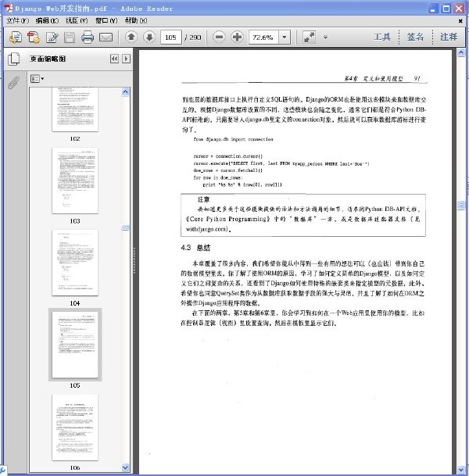Open the 窗口(W) menu

click(106, 20)
